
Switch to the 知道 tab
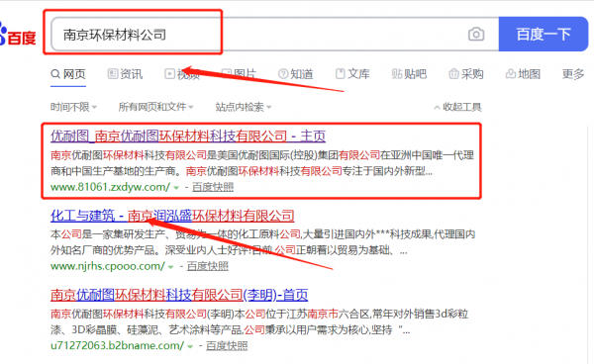(296, 74)
